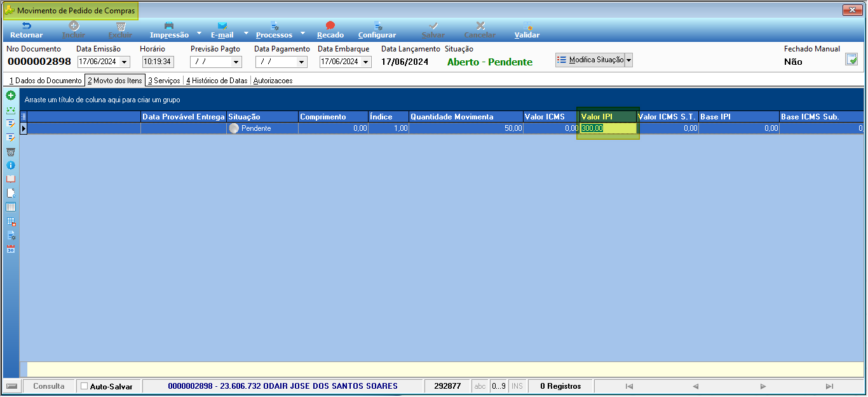Click the Valor IPI cell 300,00
This screenshot has width=868, height=397.
tap(607, 128)
